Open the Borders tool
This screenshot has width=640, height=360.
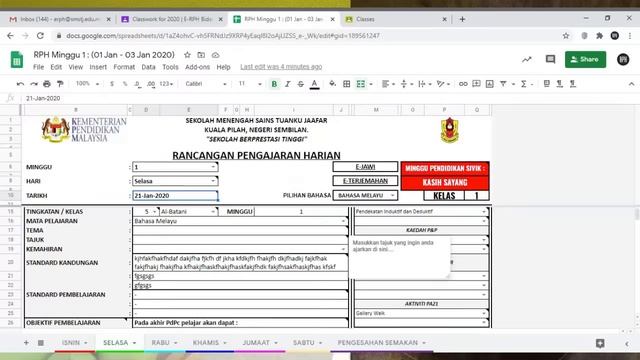pos(347,84)
